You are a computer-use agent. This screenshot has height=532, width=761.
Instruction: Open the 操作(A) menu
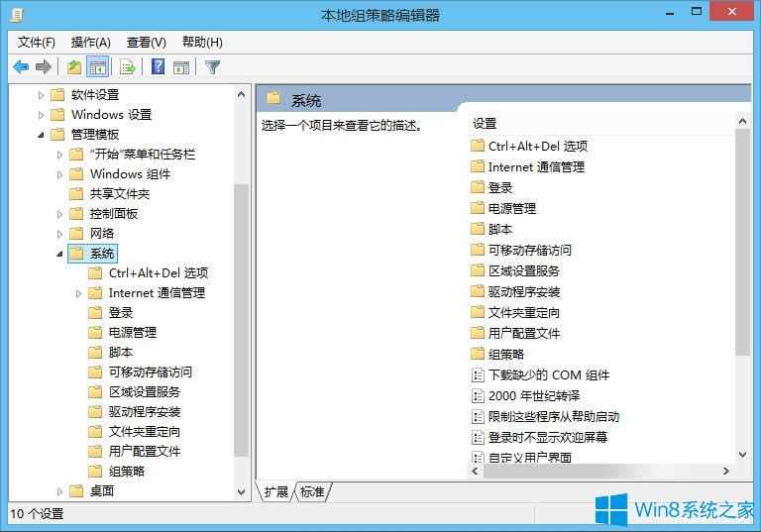[x=90, y=42]
